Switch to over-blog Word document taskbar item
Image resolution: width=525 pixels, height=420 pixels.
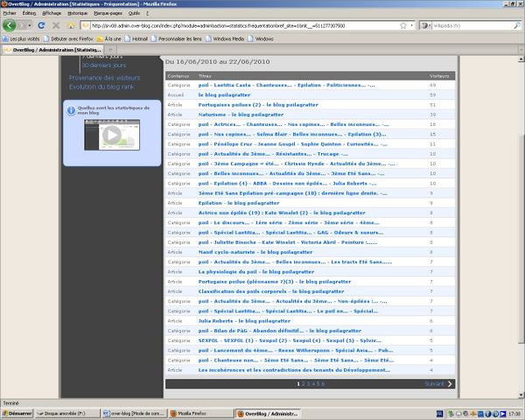(134, 414)
